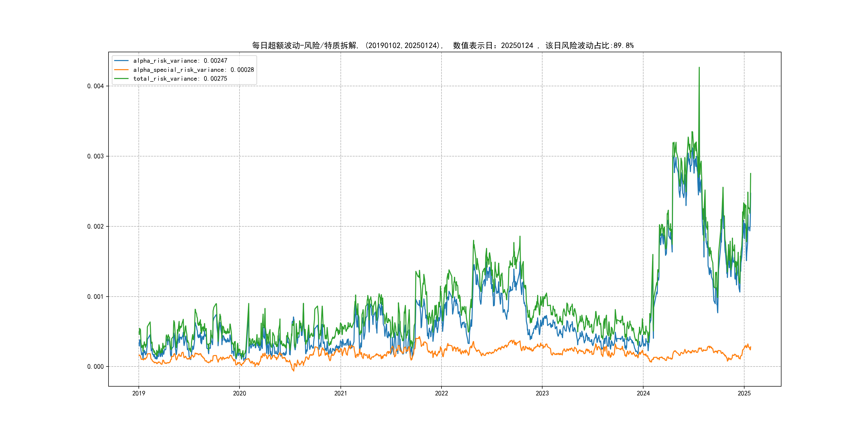Click the orange alpha_special_risk_variance legend swatch
Viewport: 868px width, 434px height.
click(121, 70)
